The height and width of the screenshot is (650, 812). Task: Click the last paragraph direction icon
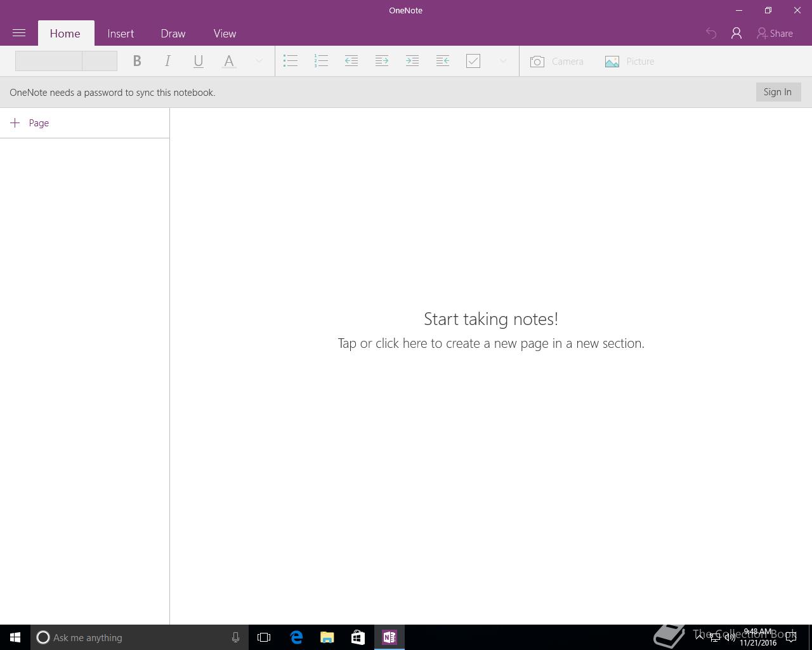(443, 61)
